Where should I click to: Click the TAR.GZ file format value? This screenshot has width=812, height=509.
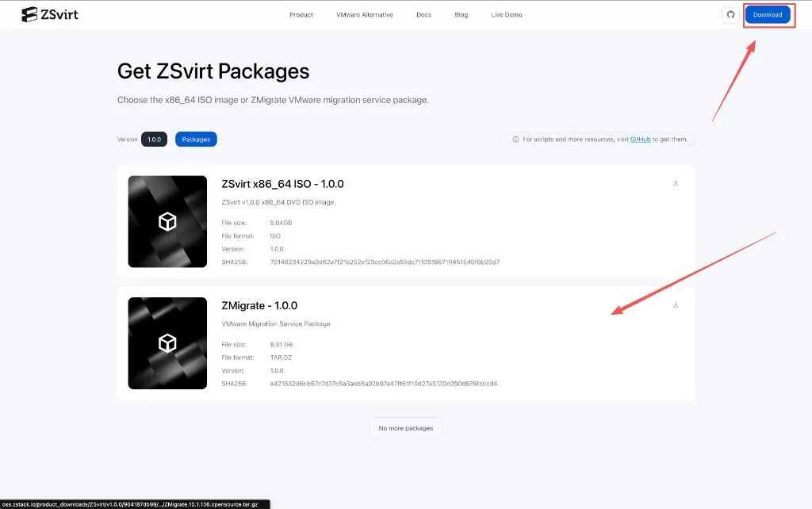[x=282, y=358]
